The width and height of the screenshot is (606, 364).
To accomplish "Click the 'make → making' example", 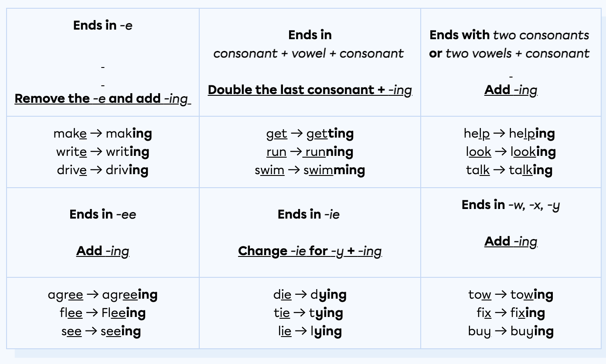I will tap(103, 133).
